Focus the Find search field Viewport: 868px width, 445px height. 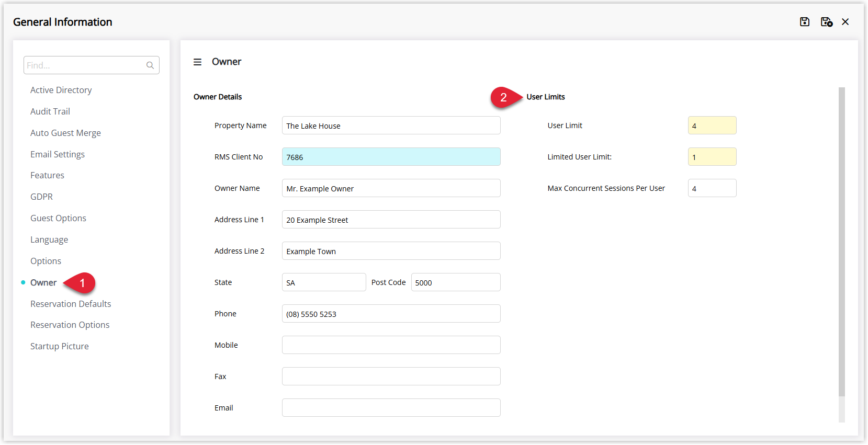coord(92,65)
